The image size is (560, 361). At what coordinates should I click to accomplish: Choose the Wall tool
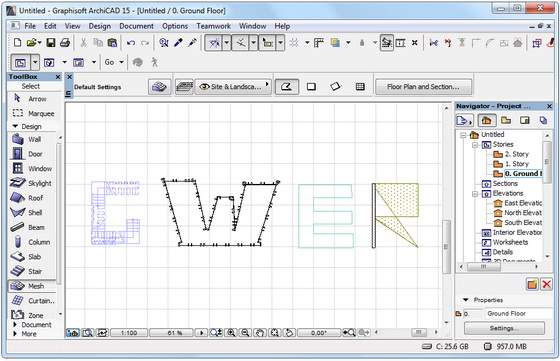(31, 139)
